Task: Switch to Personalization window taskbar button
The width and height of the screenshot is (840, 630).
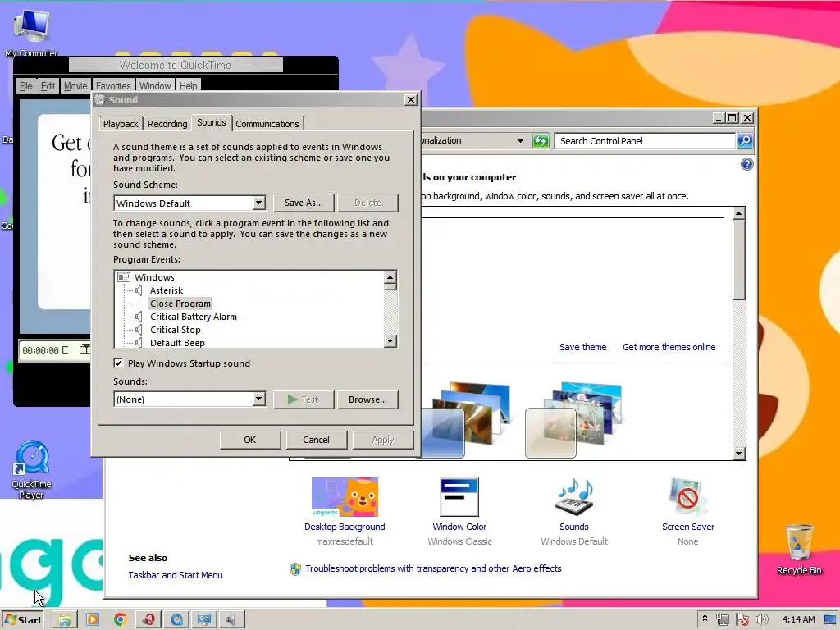Action: 204,620
